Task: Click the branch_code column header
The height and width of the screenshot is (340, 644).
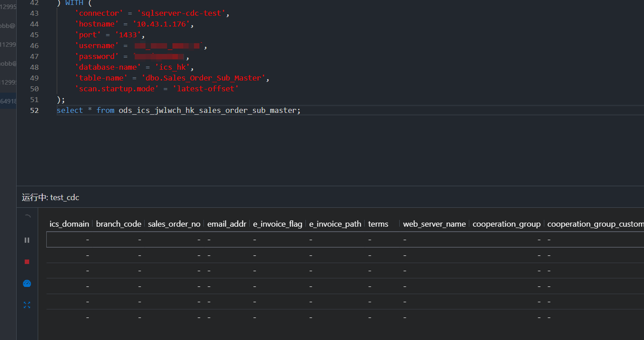Action: (119, 224)
